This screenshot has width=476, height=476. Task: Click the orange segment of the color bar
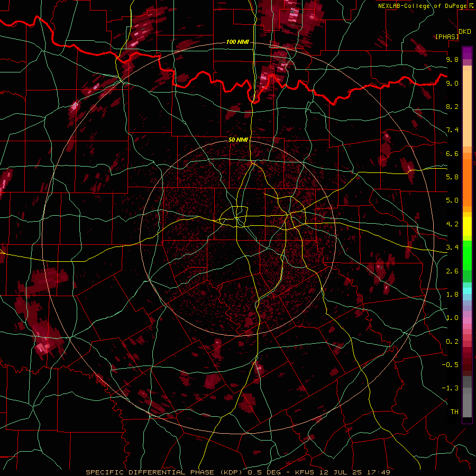[x=467, y=182]
